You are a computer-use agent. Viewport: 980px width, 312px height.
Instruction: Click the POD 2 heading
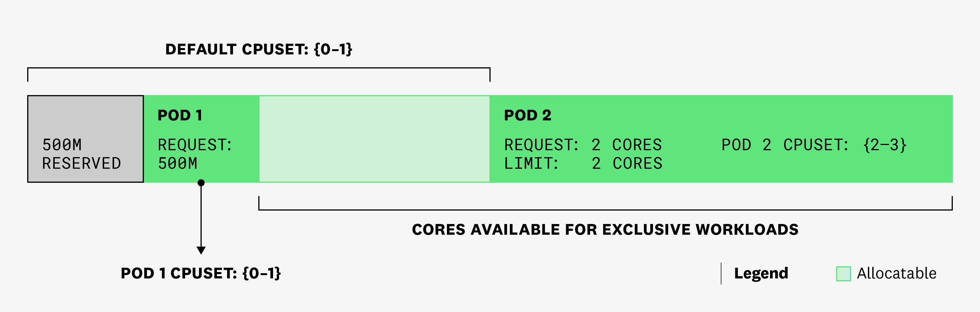click(527, 115)
